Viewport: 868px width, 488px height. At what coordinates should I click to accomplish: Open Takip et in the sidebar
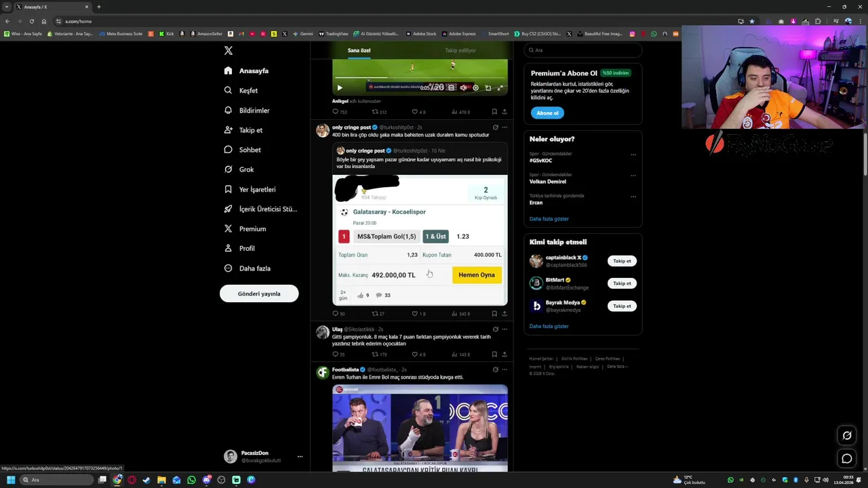pyautogui.click(x=243, y=129)
